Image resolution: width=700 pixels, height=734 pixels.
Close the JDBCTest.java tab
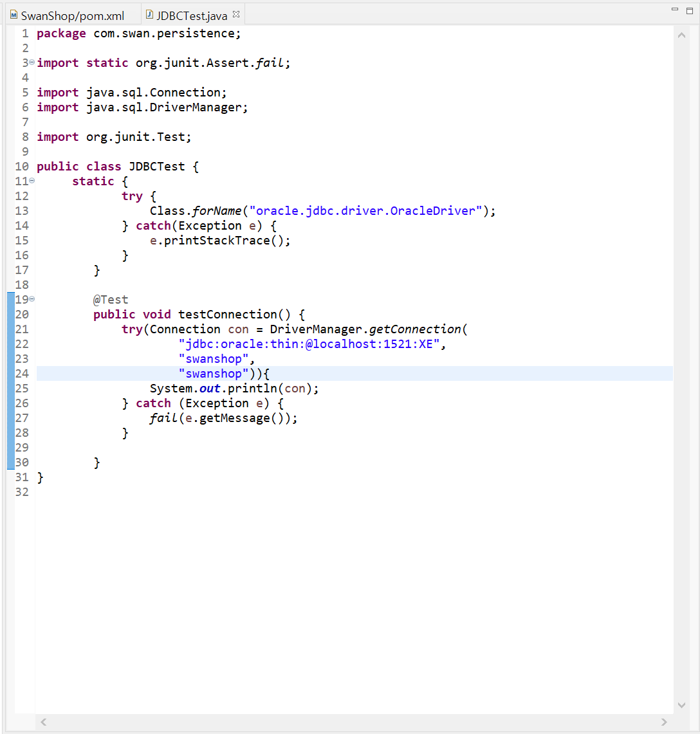click(x=237, y=15)
